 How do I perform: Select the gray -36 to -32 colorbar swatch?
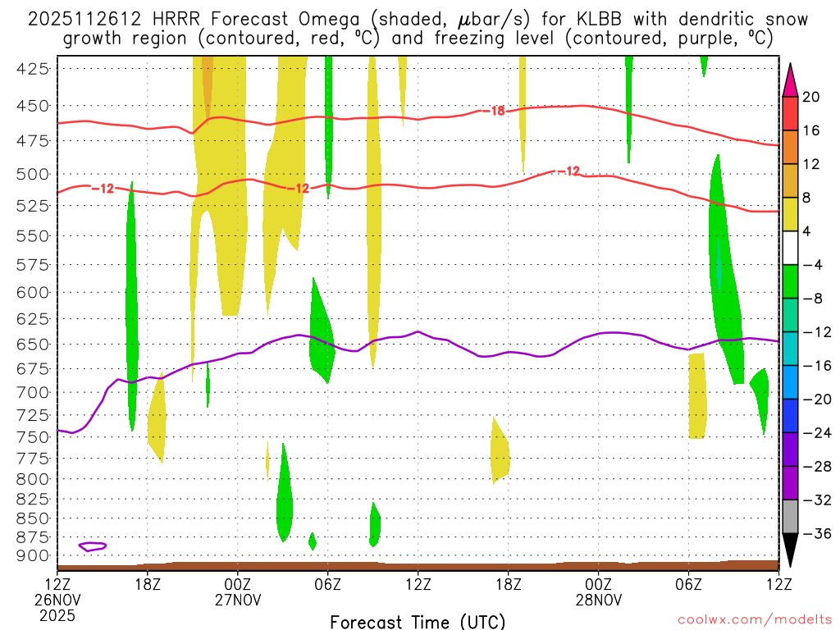point(790,517)
